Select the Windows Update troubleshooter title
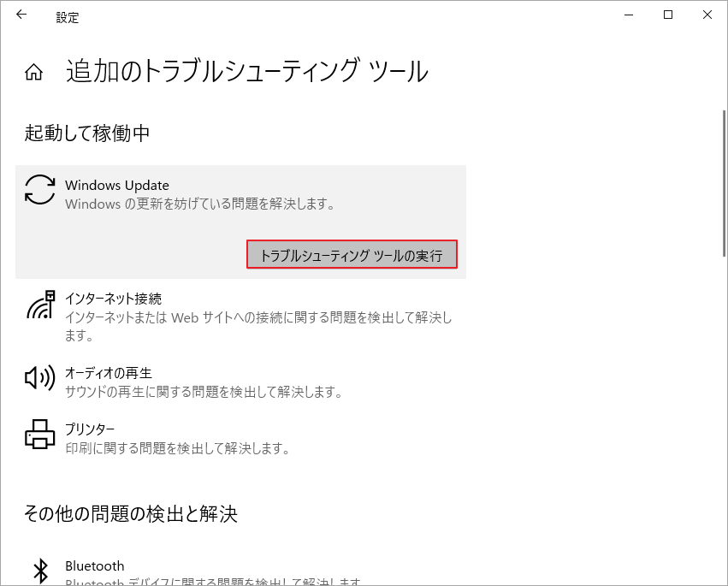The image size is (728, 586). pyautogui.click(x=117, y=186)
